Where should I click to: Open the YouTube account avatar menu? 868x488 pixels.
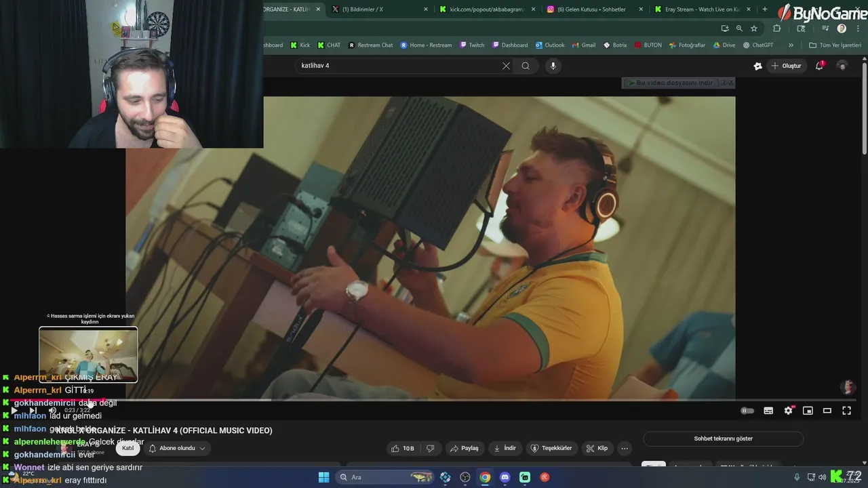842,66
